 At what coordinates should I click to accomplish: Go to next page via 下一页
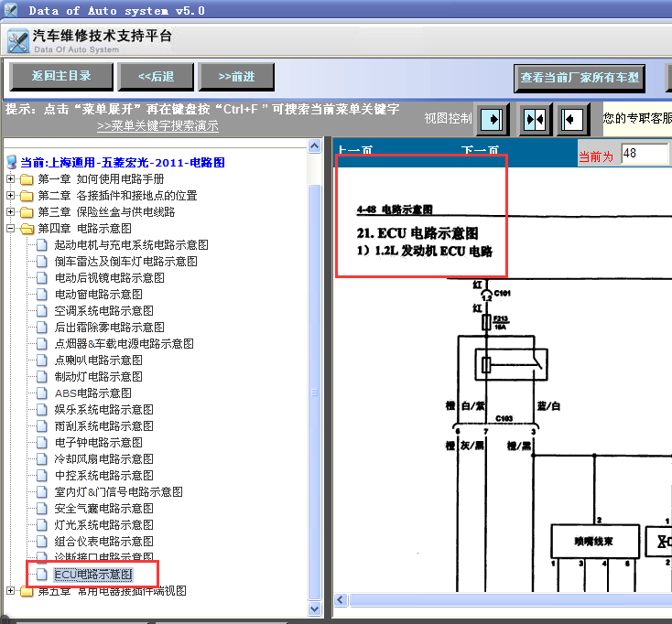click(x=480, y=150)
